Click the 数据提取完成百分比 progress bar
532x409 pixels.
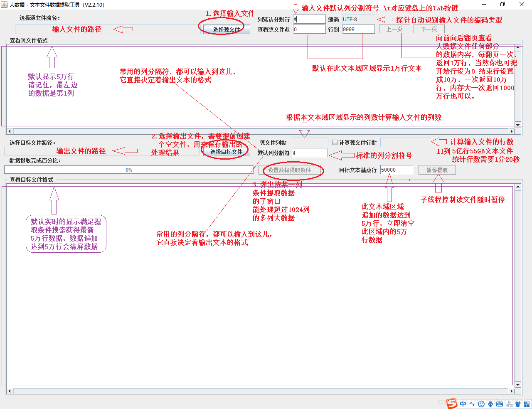[x=129, y=170]
